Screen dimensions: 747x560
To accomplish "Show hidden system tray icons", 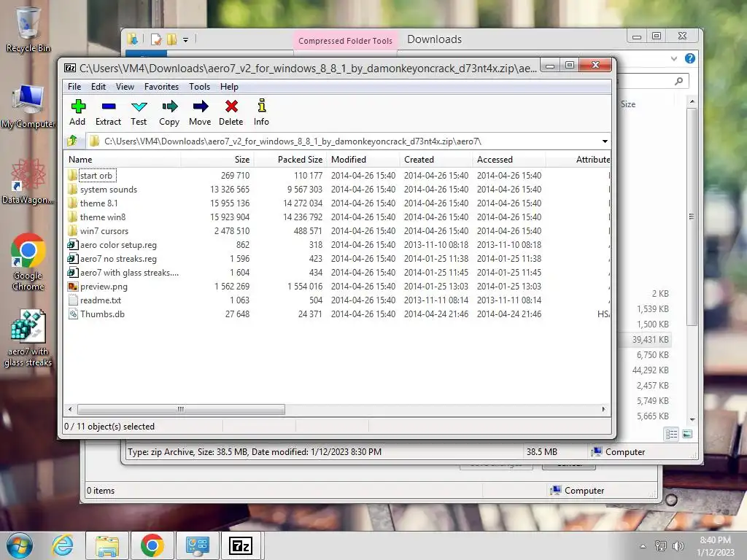I will [x=643, y=546].
